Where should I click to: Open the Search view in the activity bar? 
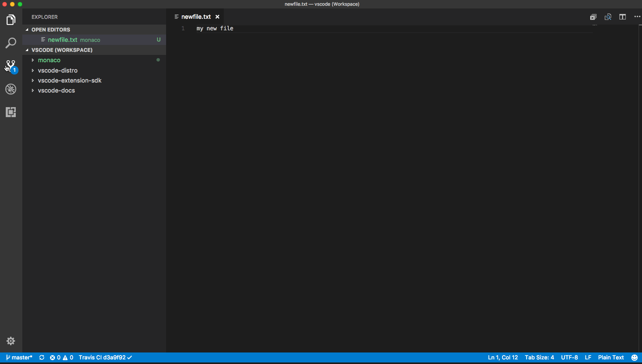click(11, 43)
